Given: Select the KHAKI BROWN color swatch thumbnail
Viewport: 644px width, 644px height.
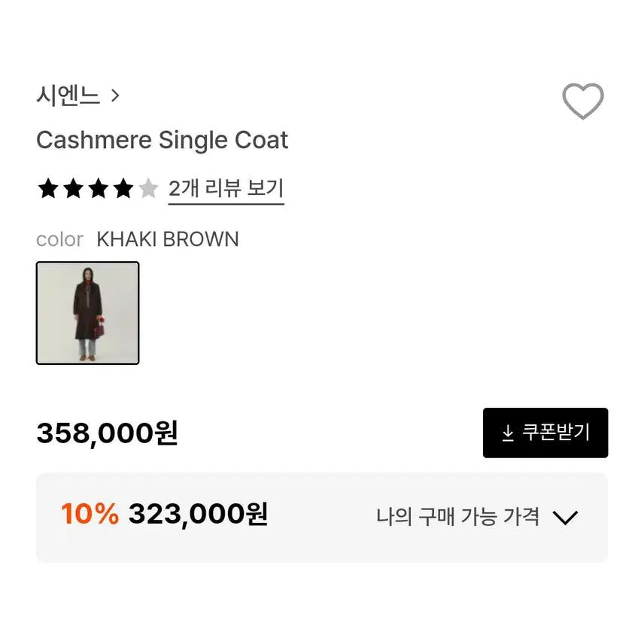Looking at the screenshot, I should pos(87,314).
